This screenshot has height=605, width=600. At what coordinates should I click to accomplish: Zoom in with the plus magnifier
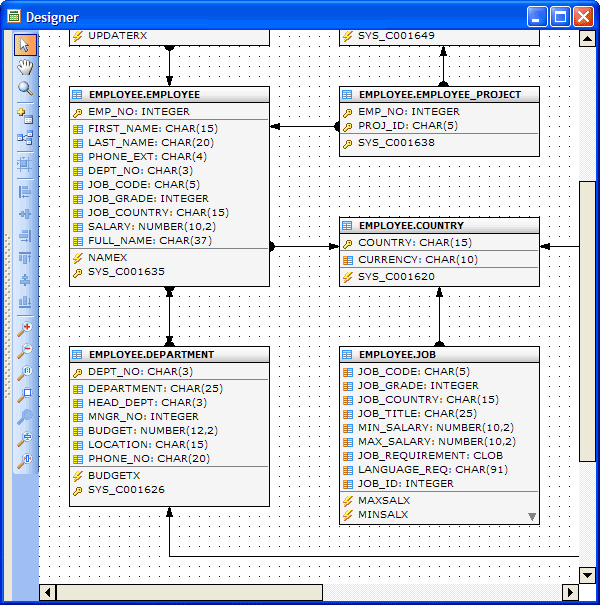pos(25,329)
